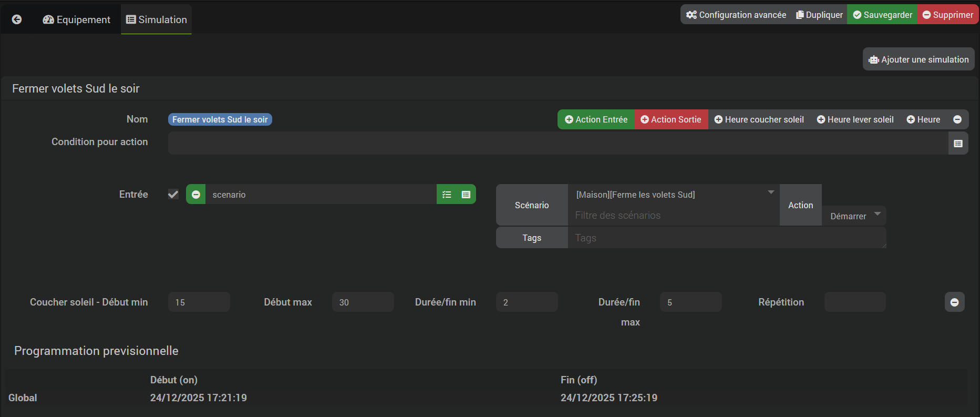Open the Action dropdown 'Démarrer'

[854, 216]
